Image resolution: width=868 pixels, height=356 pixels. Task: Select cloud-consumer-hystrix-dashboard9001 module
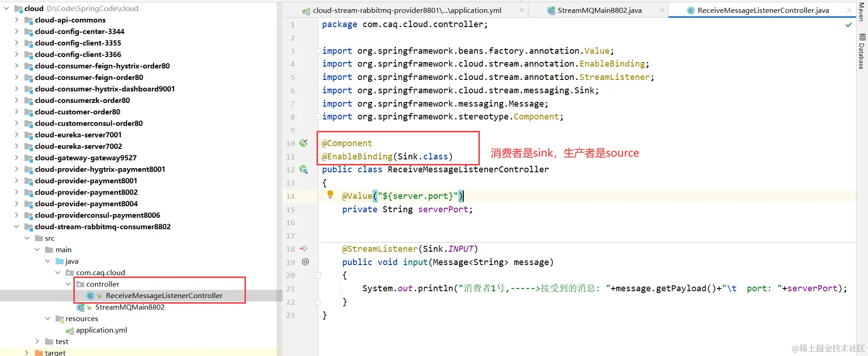105,89
